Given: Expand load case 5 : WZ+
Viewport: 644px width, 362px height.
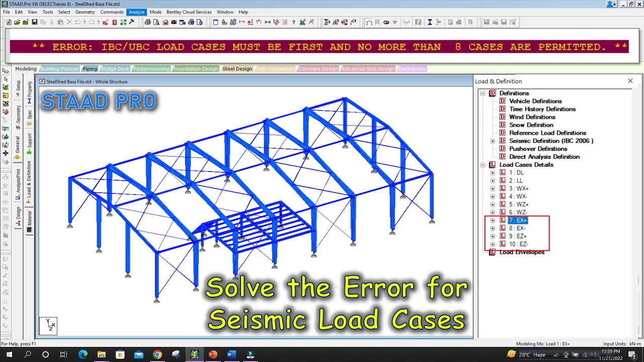Looking at the screenshot, I should pos(493,205).
